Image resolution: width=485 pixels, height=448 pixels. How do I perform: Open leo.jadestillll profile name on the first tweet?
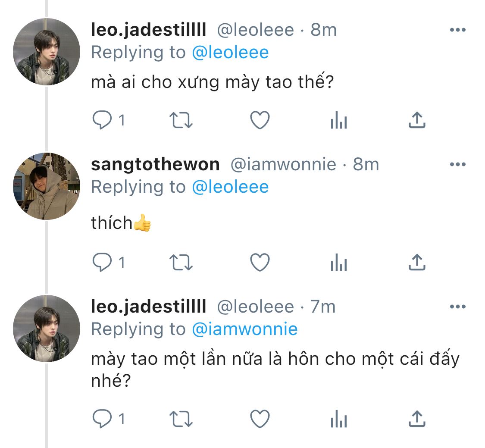tap(149, 30)
